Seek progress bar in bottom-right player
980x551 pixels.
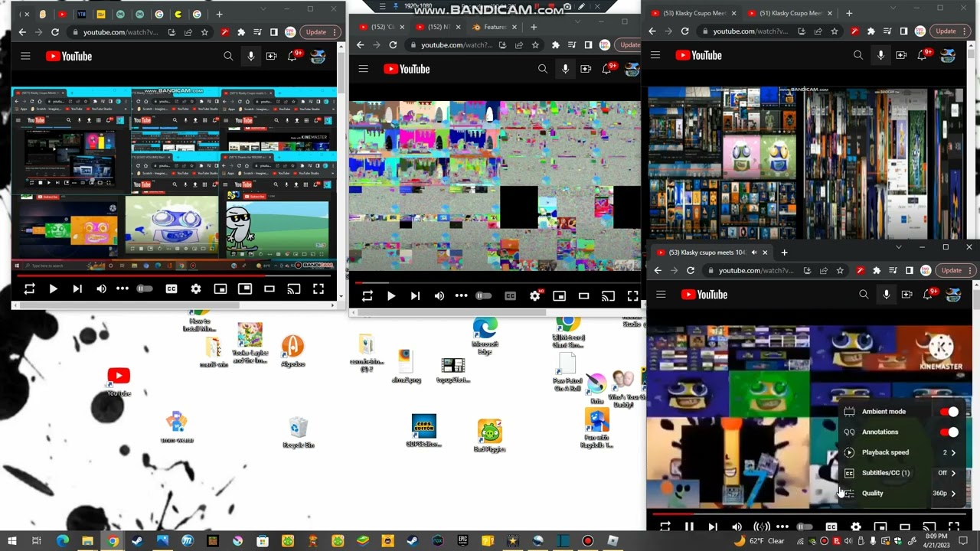(809, 514)
